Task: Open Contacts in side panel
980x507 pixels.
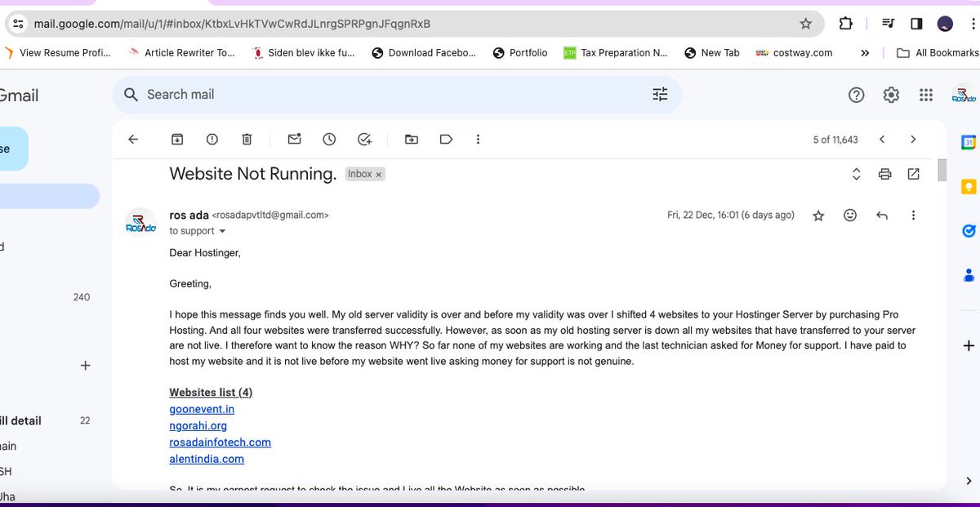Action: (x=969, y=275)
